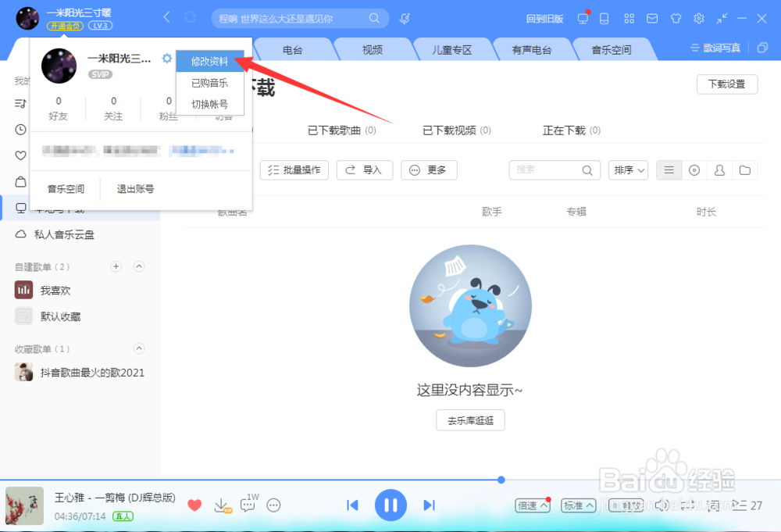
Task: Open the 更多 more actions button
Action: click(x=429, y=170)
